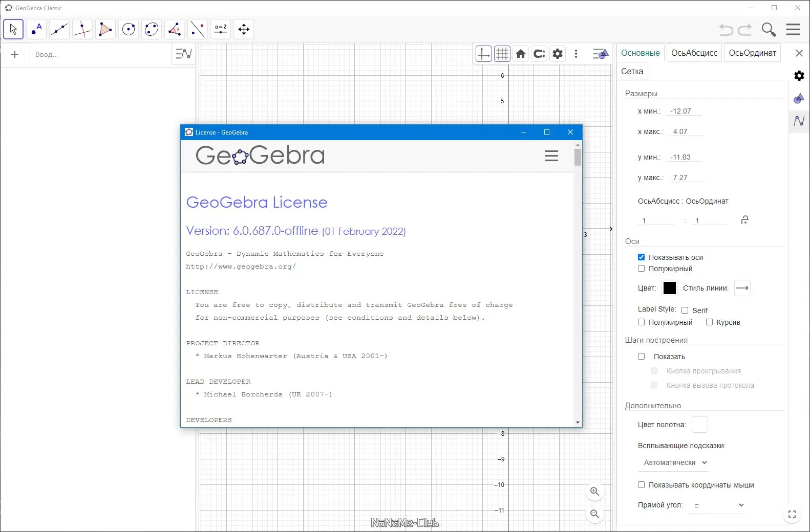Click the License window scrollbar thumb
Image resolution: width=810 pixels, height=532 pixels.
point(578,158)
